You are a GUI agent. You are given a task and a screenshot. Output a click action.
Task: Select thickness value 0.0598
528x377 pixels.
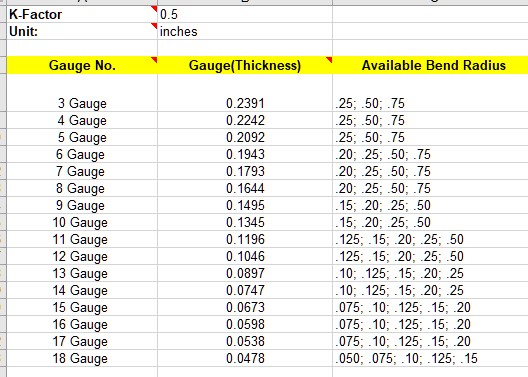[245, 324]
